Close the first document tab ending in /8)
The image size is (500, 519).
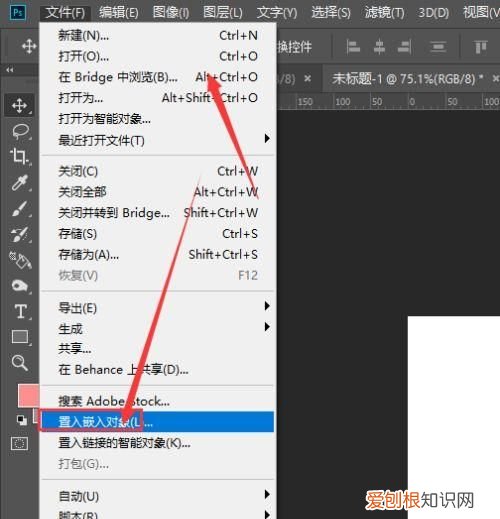308,79
